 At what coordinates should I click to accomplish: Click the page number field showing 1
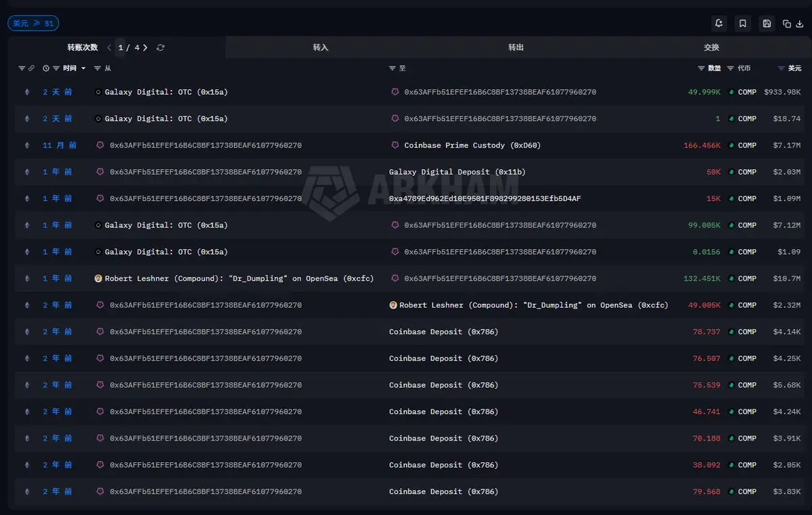(120, 47)
